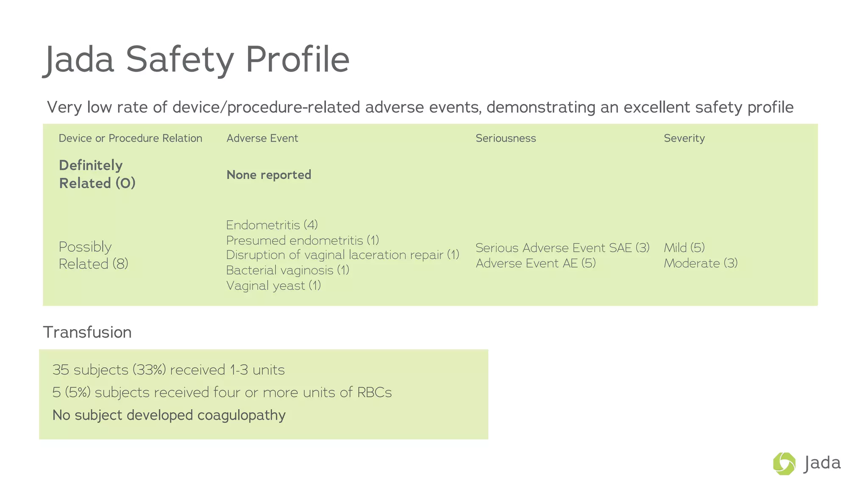Click the green Jada logo icon
Screen dimensions: 868x488
pos(784,463)
